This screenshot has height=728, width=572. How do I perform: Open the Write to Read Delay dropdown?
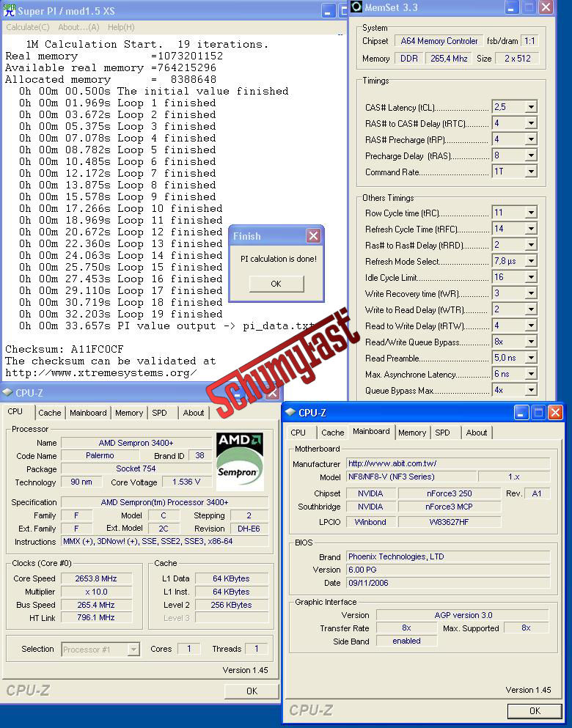531,309
